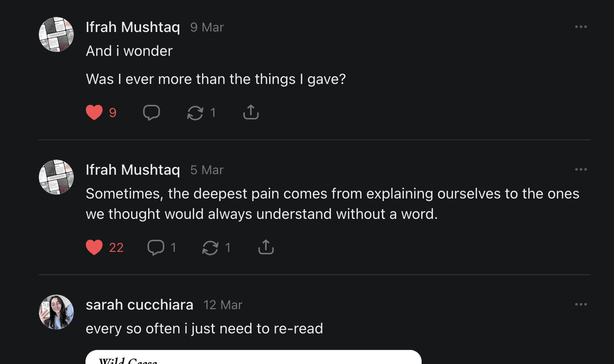Open more options for 9 Mar note
The image size is (614, 364).
click(x=581, y=27)
